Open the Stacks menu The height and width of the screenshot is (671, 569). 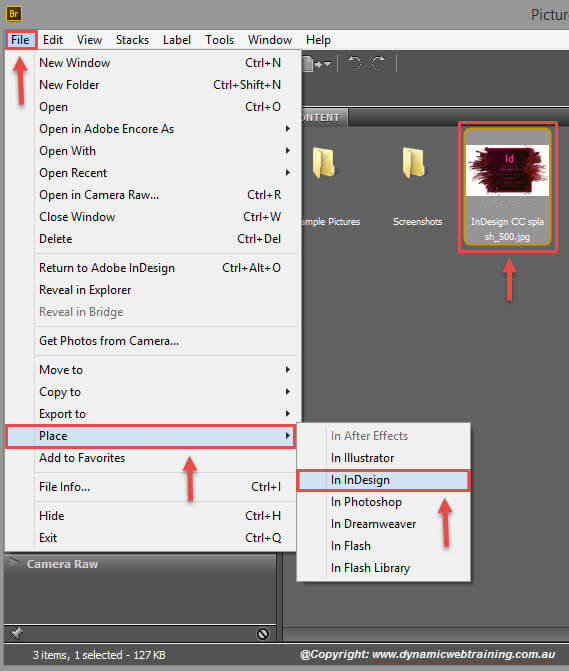[x=132, y=40]
